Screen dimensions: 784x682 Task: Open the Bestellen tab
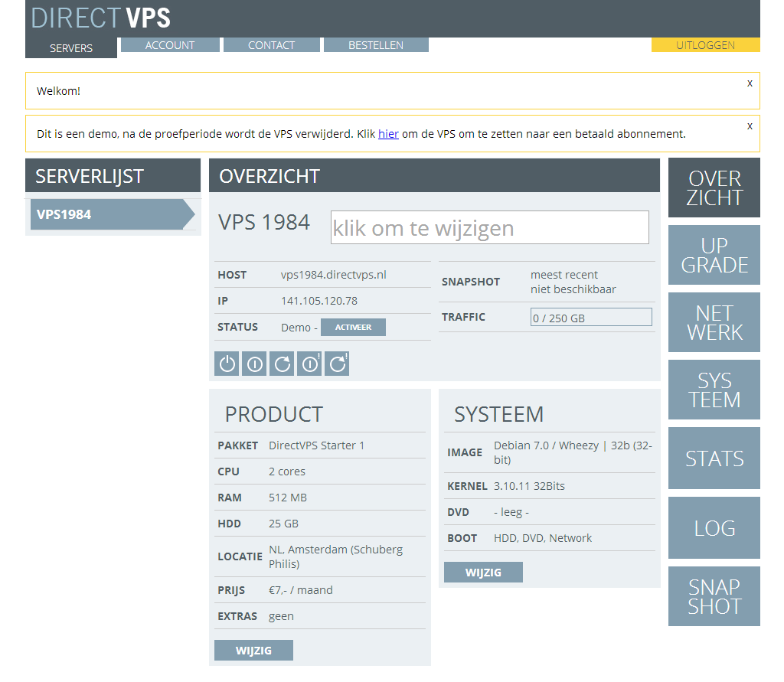(376, 45)
